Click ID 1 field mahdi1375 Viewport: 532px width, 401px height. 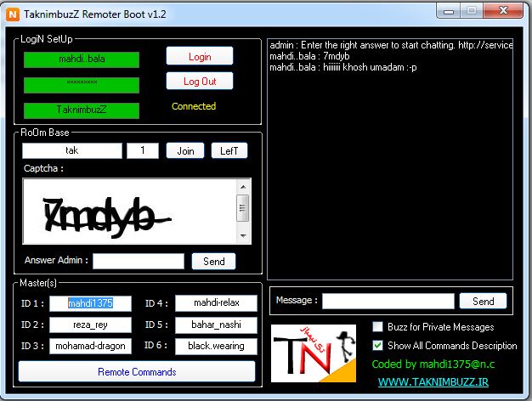(x=90, y=303)
